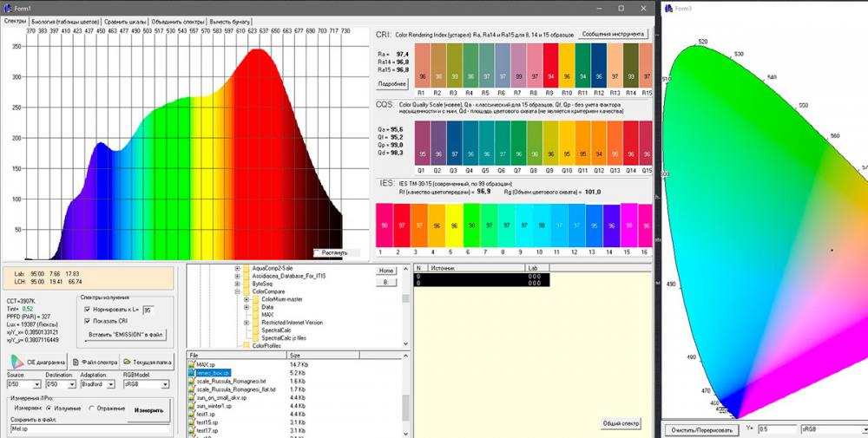This screenshot has height=438, width=868.
Task: Expand the ColorMixer-master folder node
Action: click(x=247, y=299)
